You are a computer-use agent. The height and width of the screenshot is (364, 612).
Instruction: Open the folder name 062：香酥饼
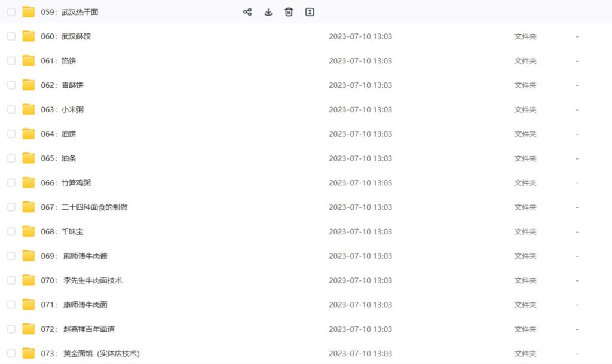(62, 85)
